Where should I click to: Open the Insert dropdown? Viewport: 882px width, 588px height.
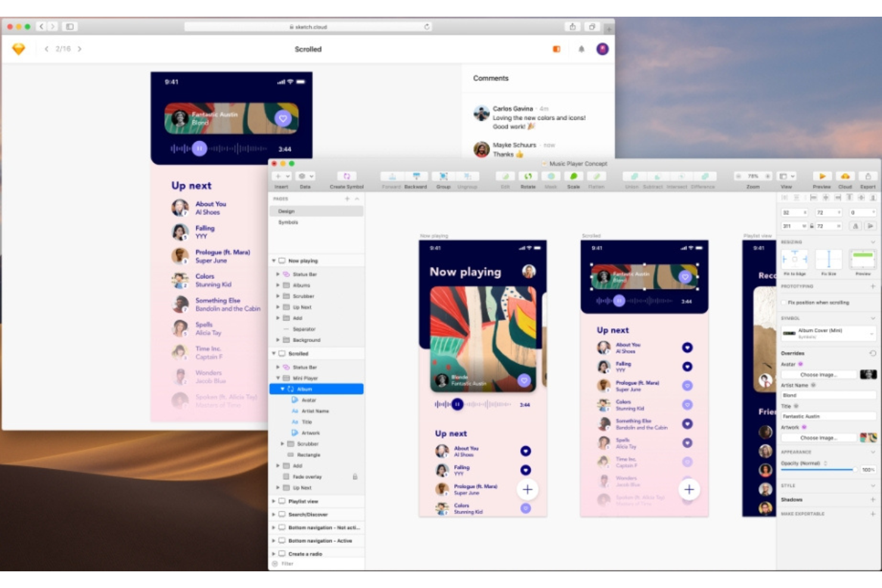[281, 176]
